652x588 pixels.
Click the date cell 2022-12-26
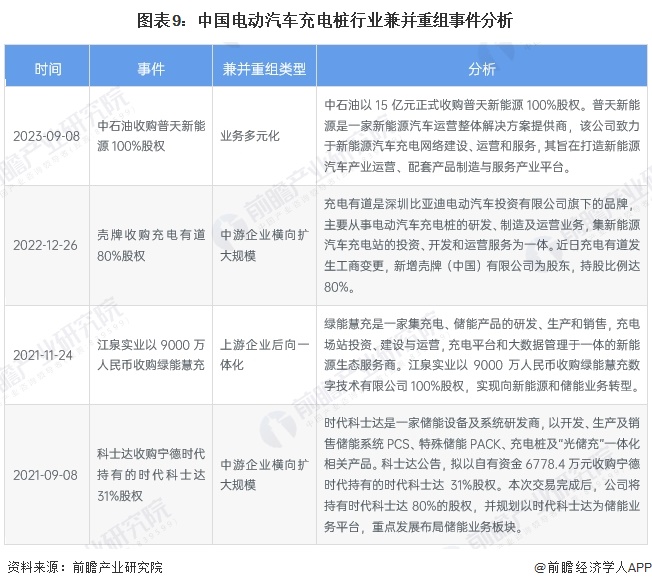(45, 245)
